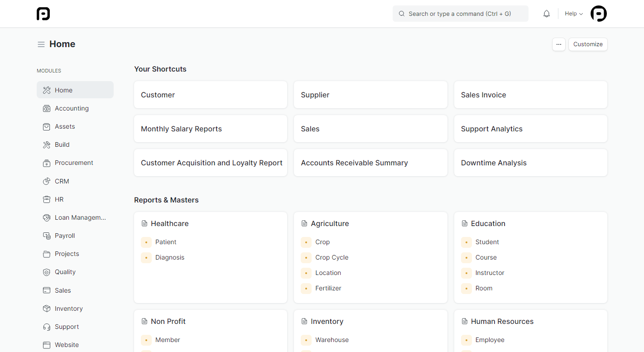Viewport: 644px width, 352px height.
Task: Click Crop Cycle under Agriculture
Action: click(x=332, y=257)
